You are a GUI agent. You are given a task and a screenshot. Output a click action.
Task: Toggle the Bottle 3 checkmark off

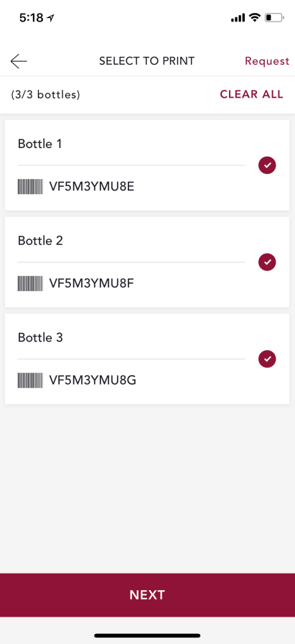point(267,359)
